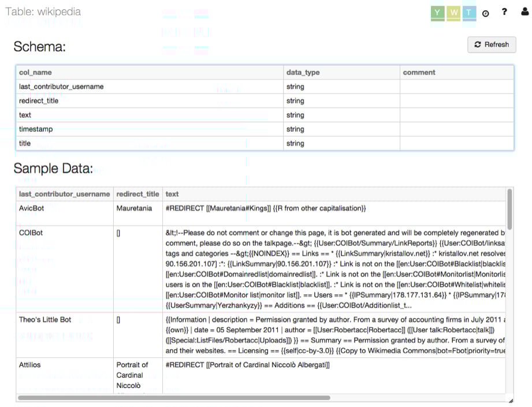
Task: Click the last_contributor_username sample data header
Action: [x=65, y=194]
